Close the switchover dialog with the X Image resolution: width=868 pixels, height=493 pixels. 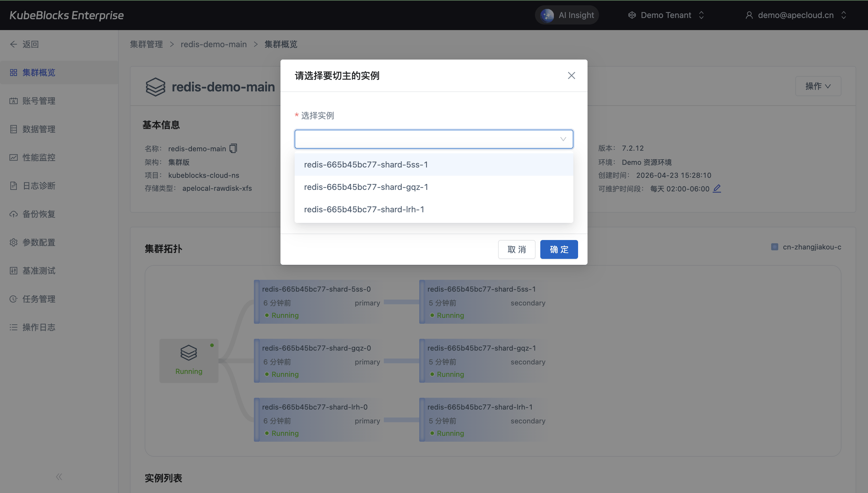(x=572, y=75)
